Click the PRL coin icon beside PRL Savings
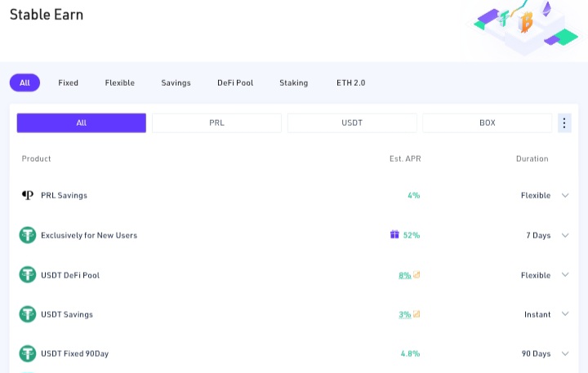The image size is (588, 373). pyautogui.click(x=28, y=195)
